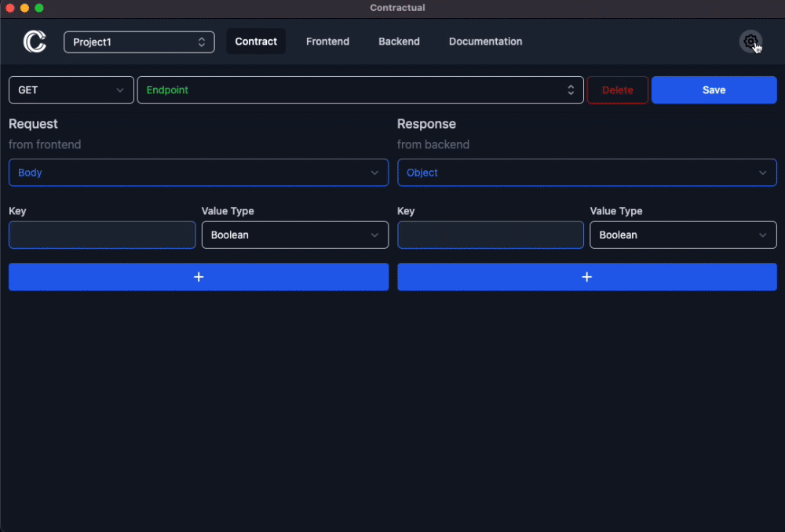Focus the Request Key input field
Image resolution: width=785 pixels, height=532 pixels.
[x=102, y=235]
